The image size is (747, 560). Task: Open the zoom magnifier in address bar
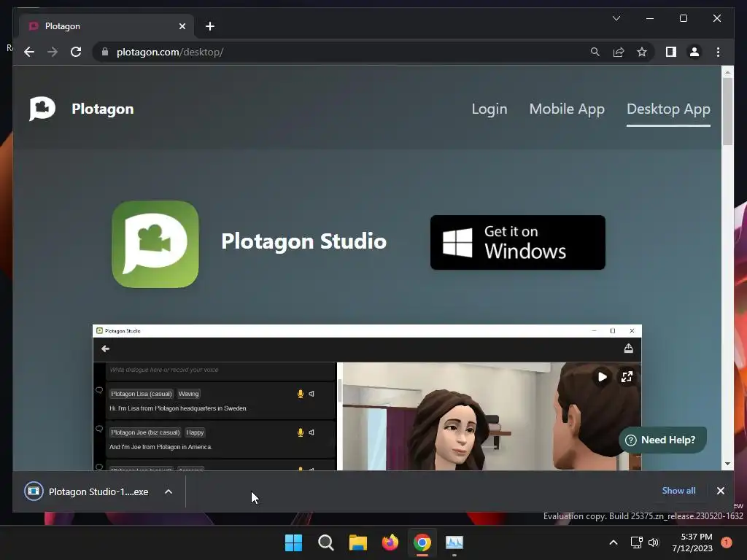(x=595, y=52)
